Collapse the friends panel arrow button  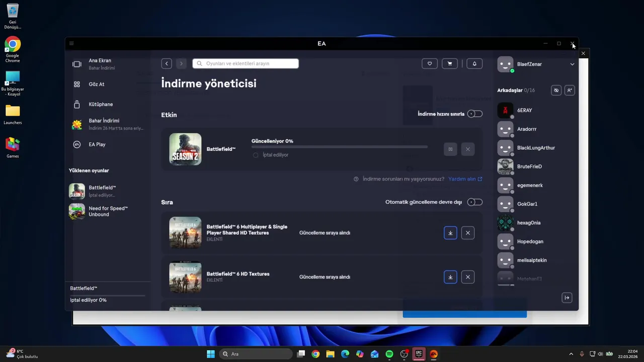point(567,298)
